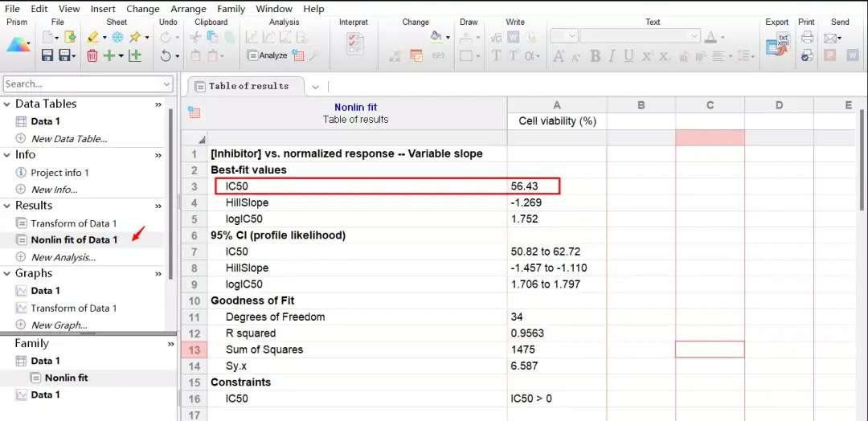Viewport: 868px width, 421px height.
Task: Click the Highlight sheet icon
Action: coord(93,38)
